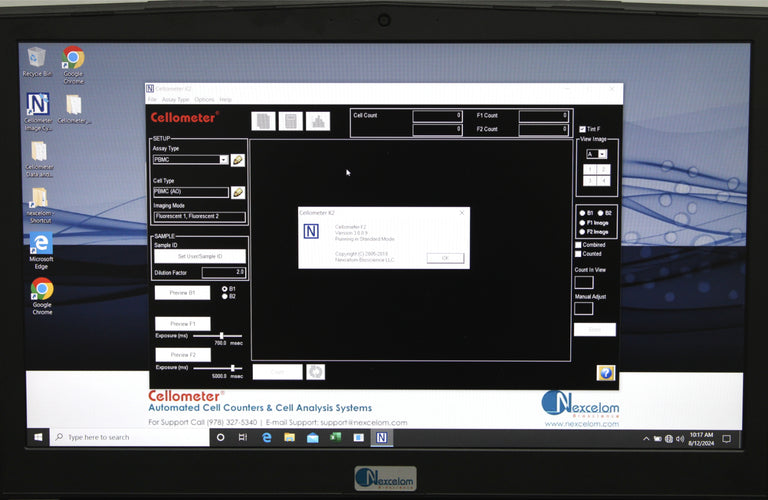Click the documents report icon in toolbar
This screenshot has width=768, height=500.
[263, 121]
